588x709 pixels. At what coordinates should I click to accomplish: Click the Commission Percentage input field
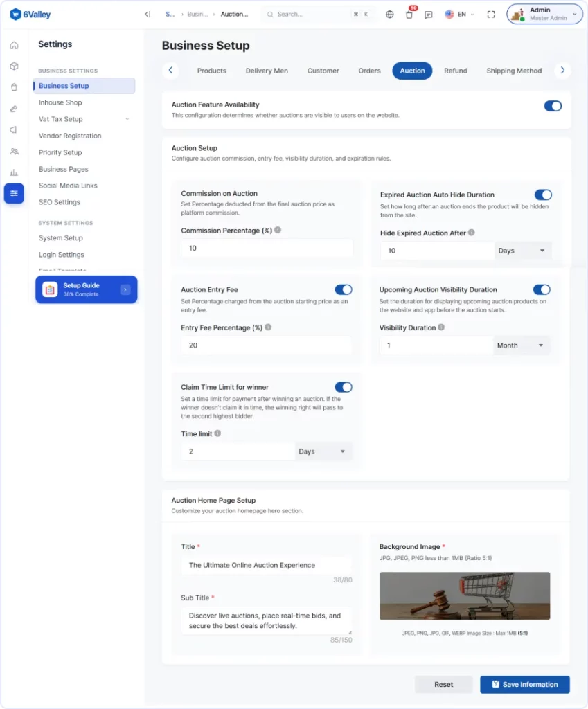(x=267, y=249)
